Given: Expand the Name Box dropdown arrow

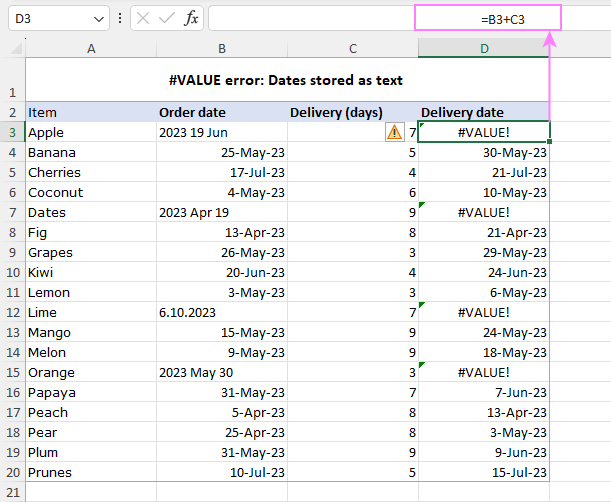Looking at the screenshot, I should (x=98, y=18).
